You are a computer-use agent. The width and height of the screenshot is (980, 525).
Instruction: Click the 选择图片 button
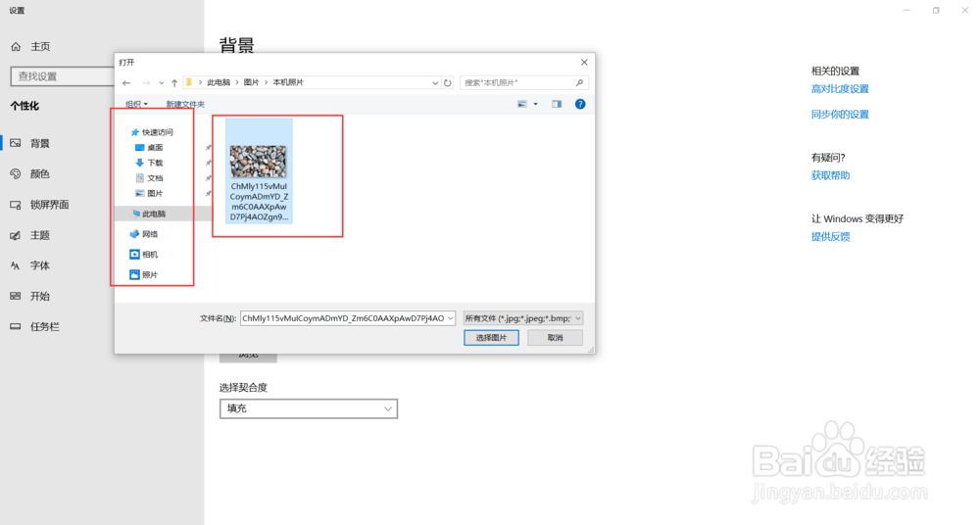(x=491, y=338)
